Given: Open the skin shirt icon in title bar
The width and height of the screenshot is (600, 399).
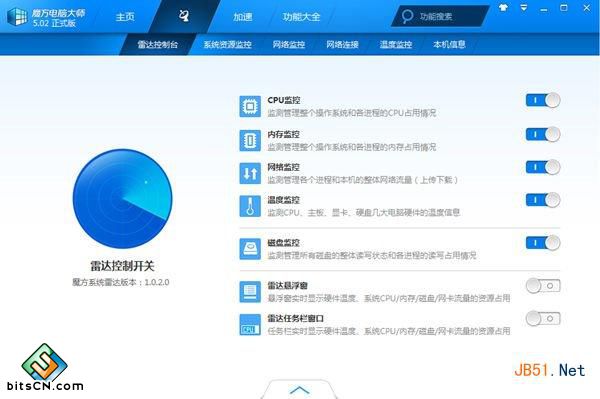Looking at the screenshot, I should coord(503,8).
